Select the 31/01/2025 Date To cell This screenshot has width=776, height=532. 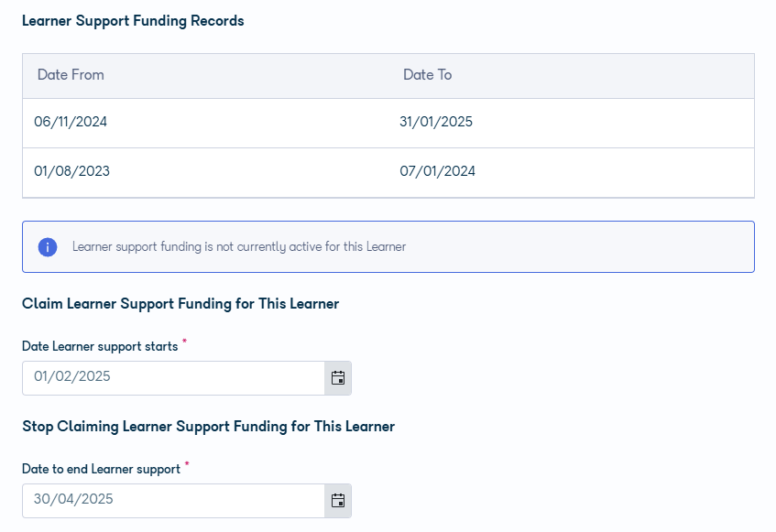click(x=436, y=122)
